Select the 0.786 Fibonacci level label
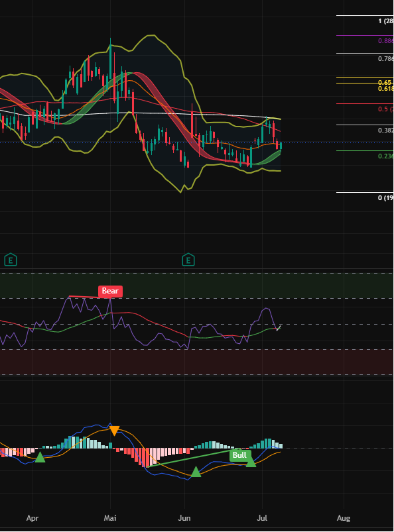 click(x=386, y=59)
